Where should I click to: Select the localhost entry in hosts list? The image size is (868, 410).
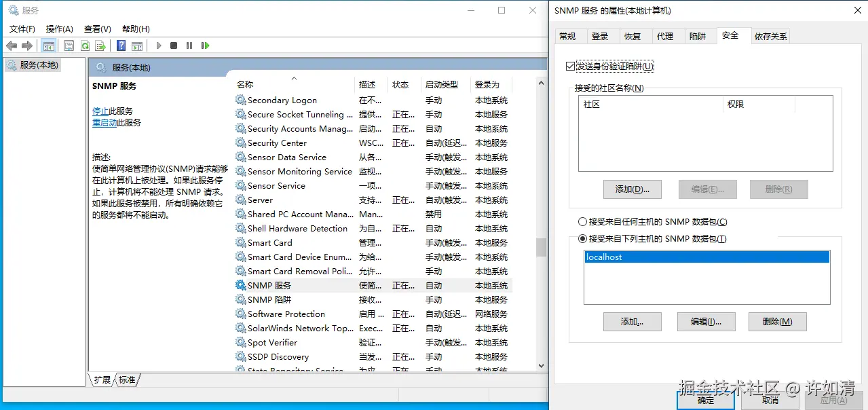pyautogui.click(x=706, y=257)
